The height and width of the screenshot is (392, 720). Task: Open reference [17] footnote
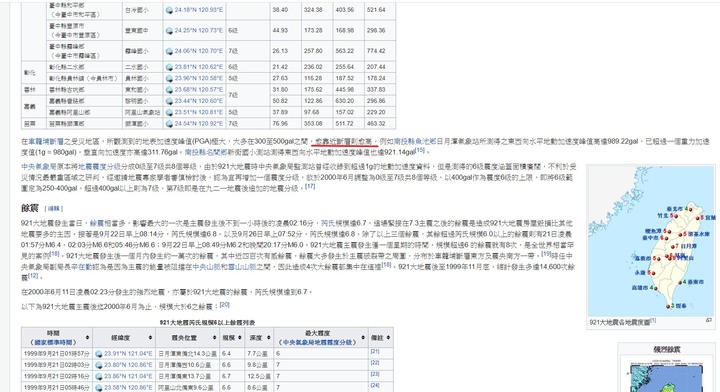[310, 186]
